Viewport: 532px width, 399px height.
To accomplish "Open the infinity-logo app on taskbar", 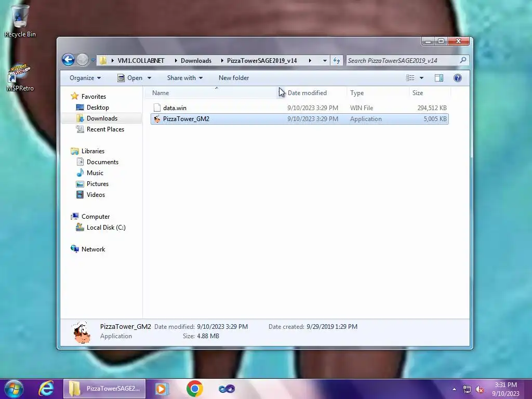I will pyautogui.click(x=227, y=389).
